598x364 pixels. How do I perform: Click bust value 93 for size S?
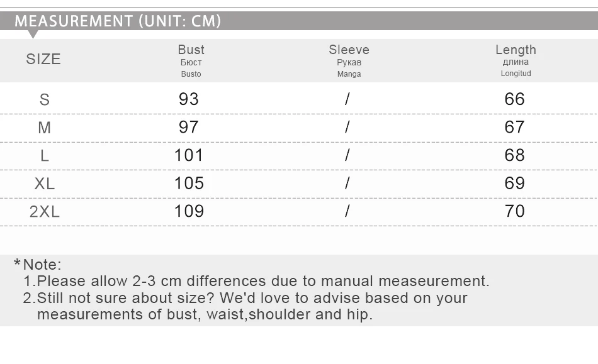[x=189, y=99]
